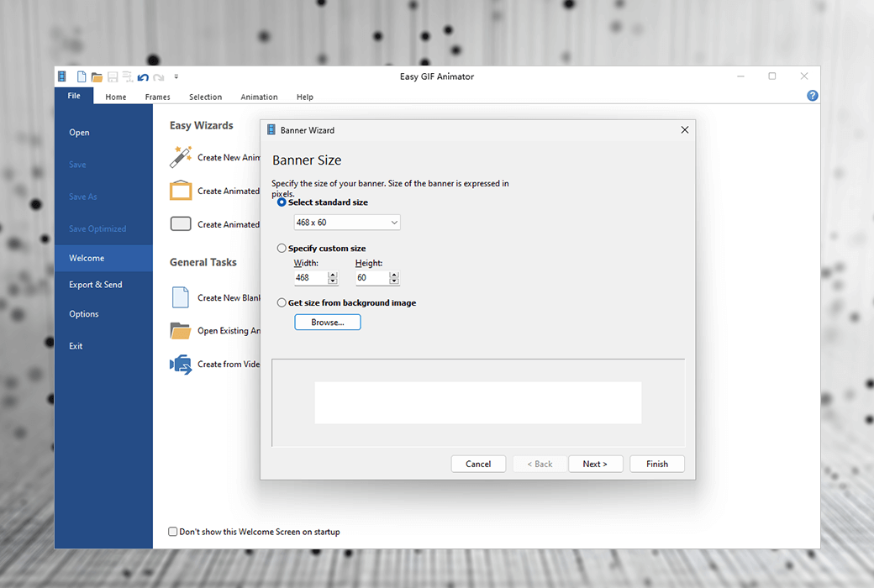This screenshot has width=874, height=588.
Task: Switch to the Frames tab
Action: coord(158,97)
